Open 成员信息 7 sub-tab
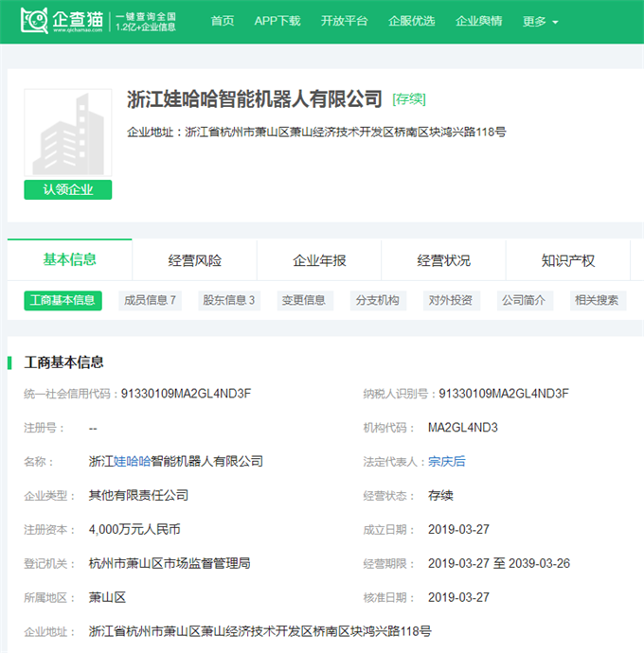The width and height of the screenshot is (644, 653). 150,300
